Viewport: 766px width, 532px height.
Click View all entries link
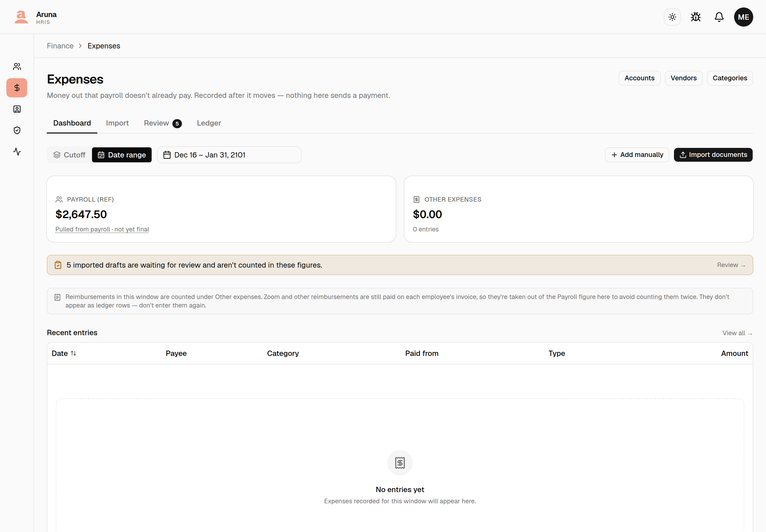737,333
